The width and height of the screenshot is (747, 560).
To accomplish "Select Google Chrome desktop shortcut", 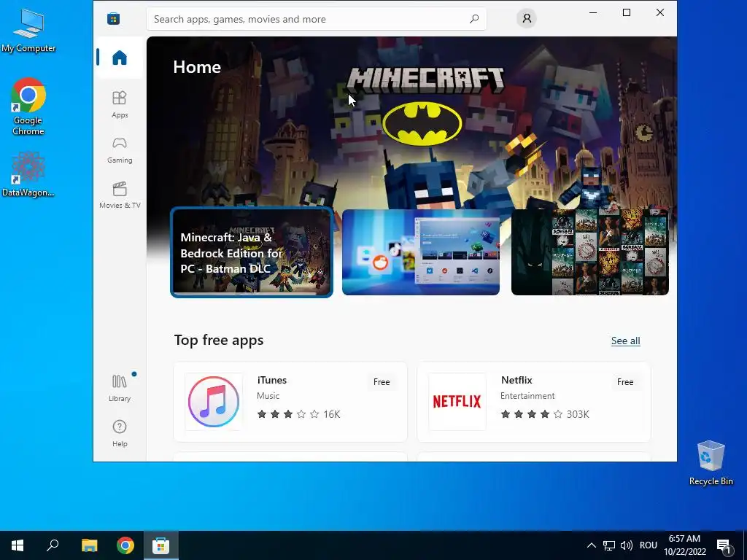I will point(28,106).
